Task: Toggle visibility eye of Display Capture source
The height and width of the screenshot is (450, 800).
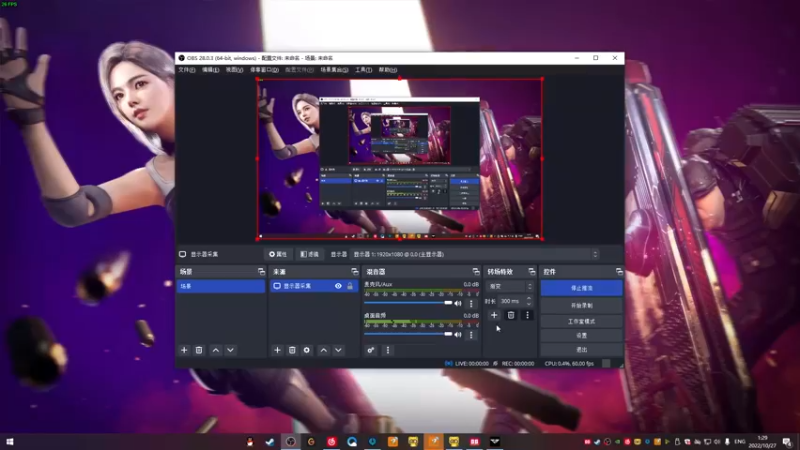Action: pos(338,286)
